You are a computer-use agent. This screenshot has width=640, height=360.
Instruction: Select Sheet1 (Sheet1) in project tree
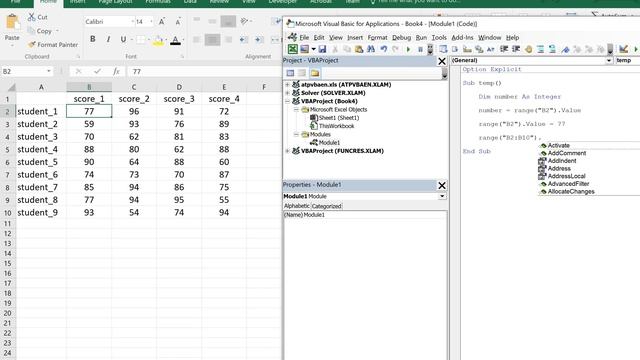tap(338, 118)
